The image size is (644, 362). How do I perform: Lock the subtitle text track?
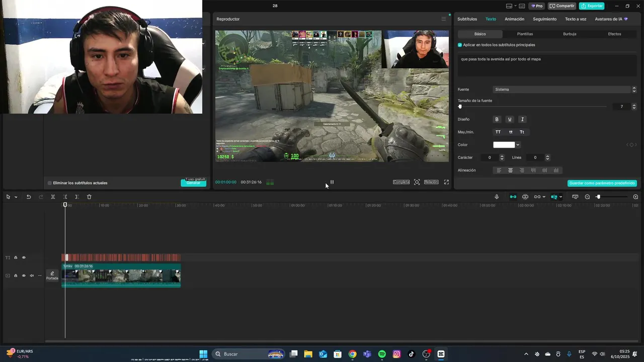coord(16,257)
